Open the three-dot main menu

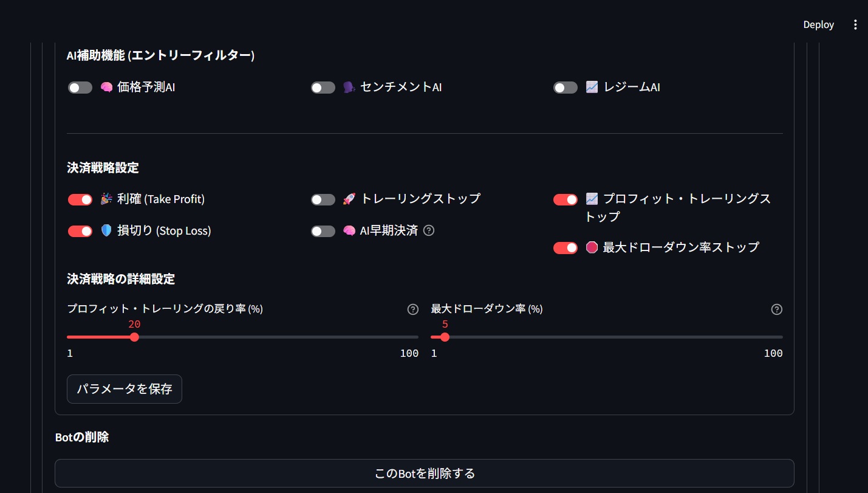(855, 25)
